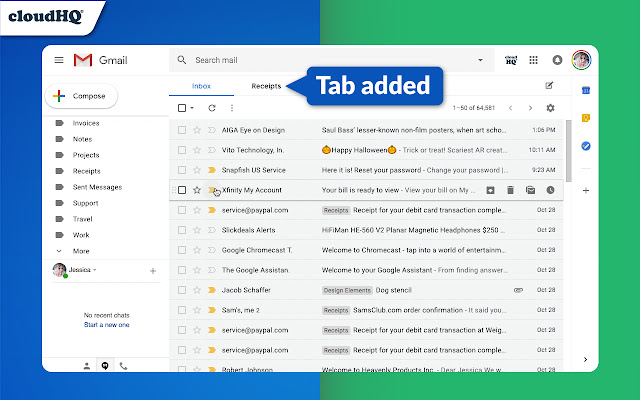640x400 pixels.
Task: Open the main menu hamburger icon
Action: [x=59, y=60]
